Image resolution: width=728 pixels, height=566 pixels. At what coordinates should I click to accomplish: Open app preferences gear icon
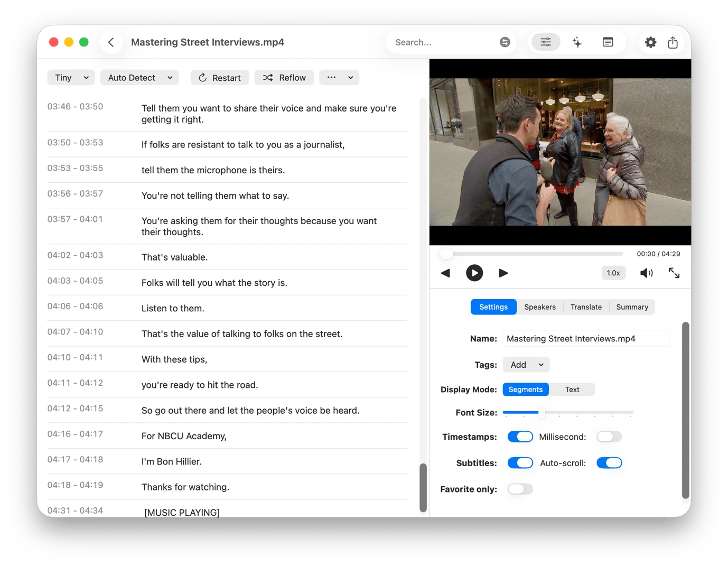651,42
